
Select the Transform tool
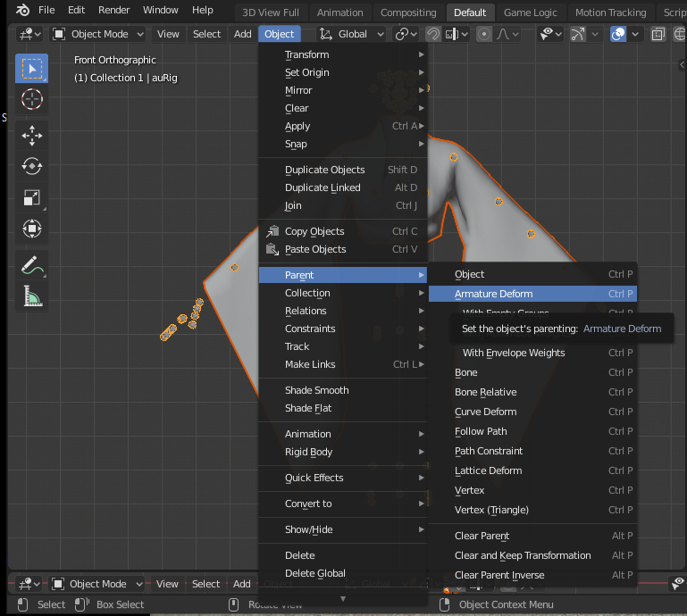pyautogui.click(x=31, y=229)
